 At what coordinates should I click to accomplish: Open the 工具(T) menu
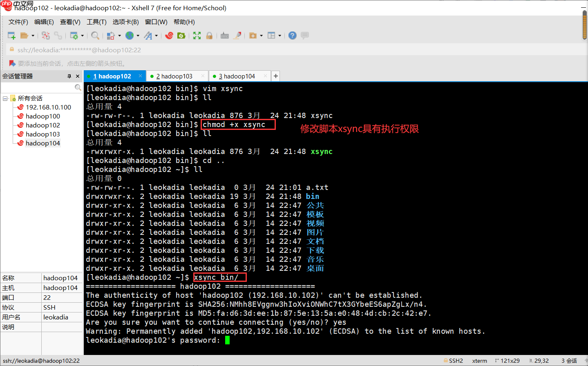[x=96, y=22]
